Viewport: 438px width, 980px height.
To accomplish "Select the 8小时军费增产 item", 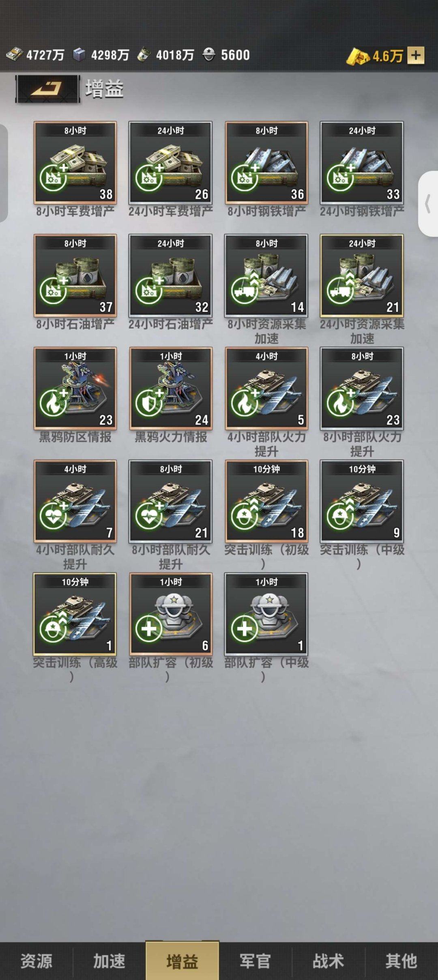I will (75, 162).
